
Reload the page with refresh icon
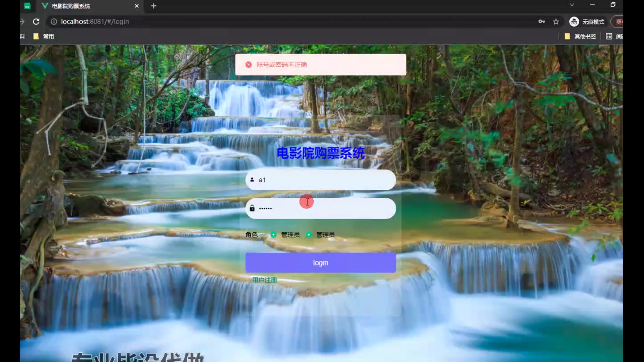tap(36, 22)
